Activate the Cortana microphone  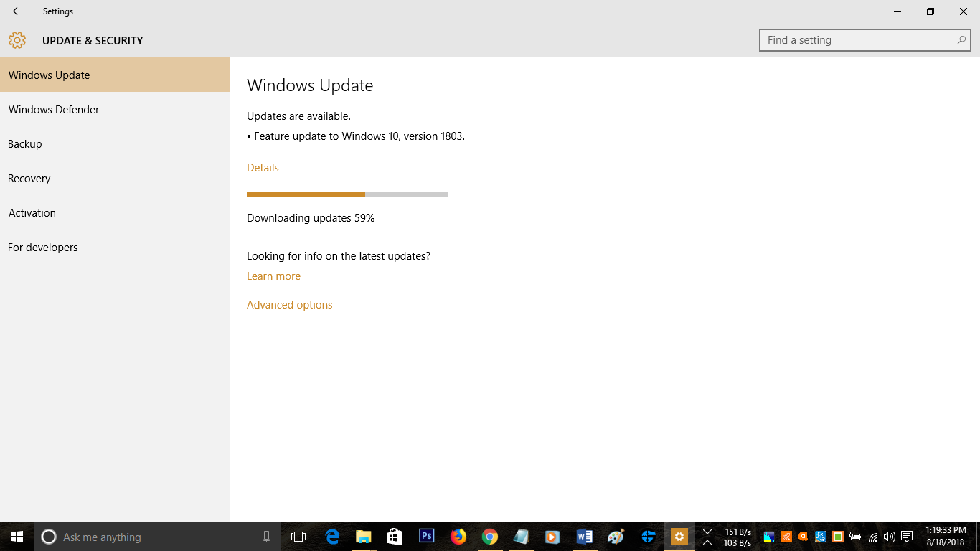(x=267, y=537)
